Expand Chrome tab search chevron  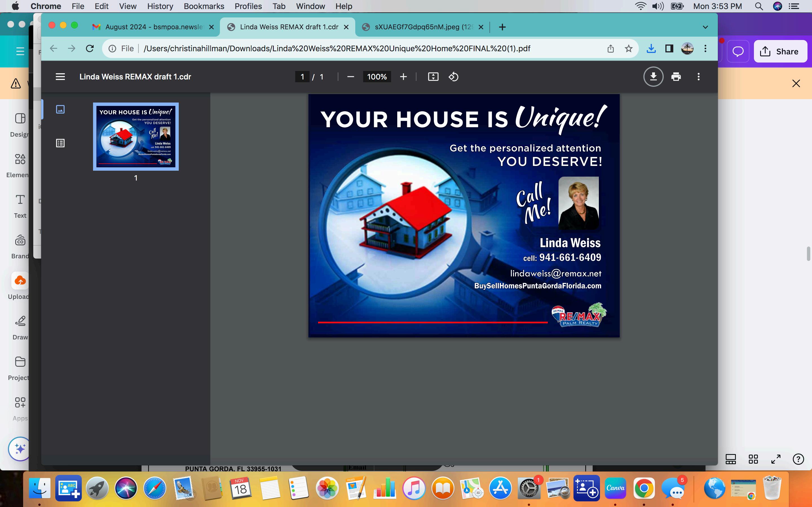click(x=705, y=27)
